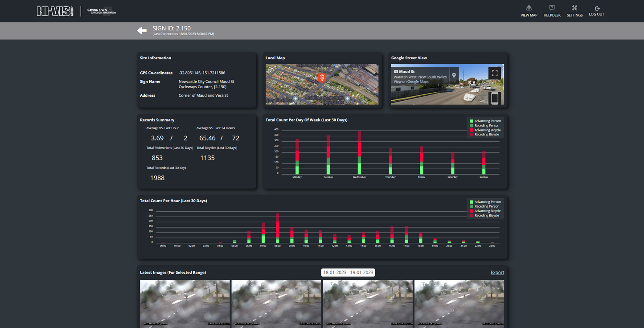Open the first latest image thumbnail
The image size is (644, 328).
click(185, 303)
